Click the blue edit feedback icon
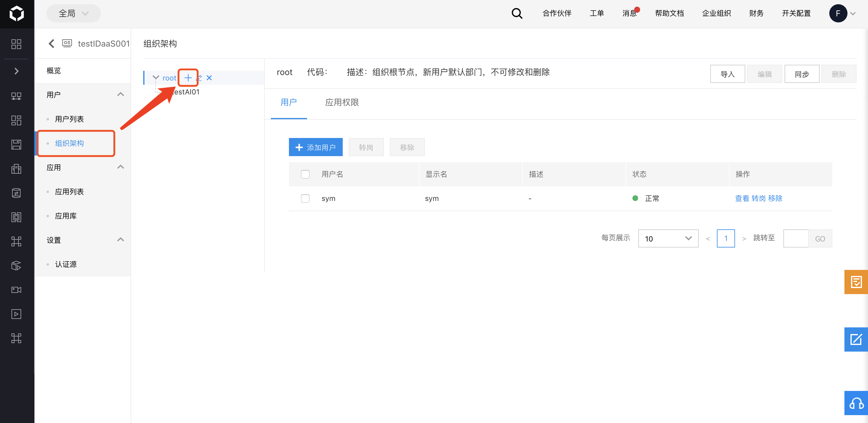Viewport: 868px width, 423px height. (856, 339)
